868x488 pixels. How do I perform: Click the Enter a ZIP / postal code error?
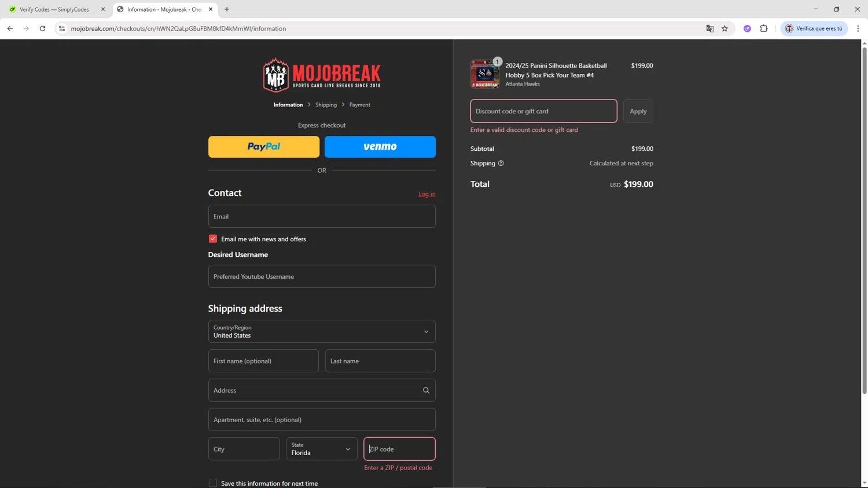(398, 468)
